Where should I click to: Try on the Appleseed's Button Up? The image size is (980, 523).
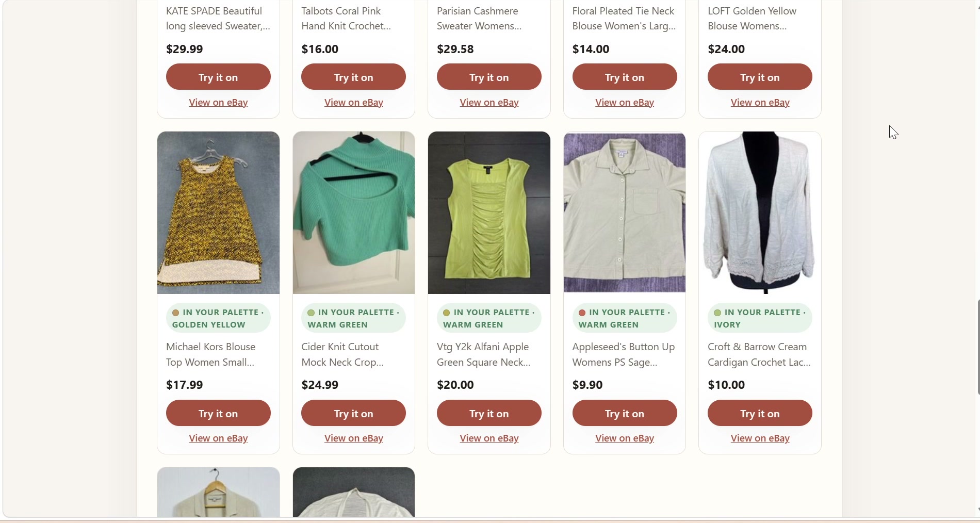tap(625, 413)
